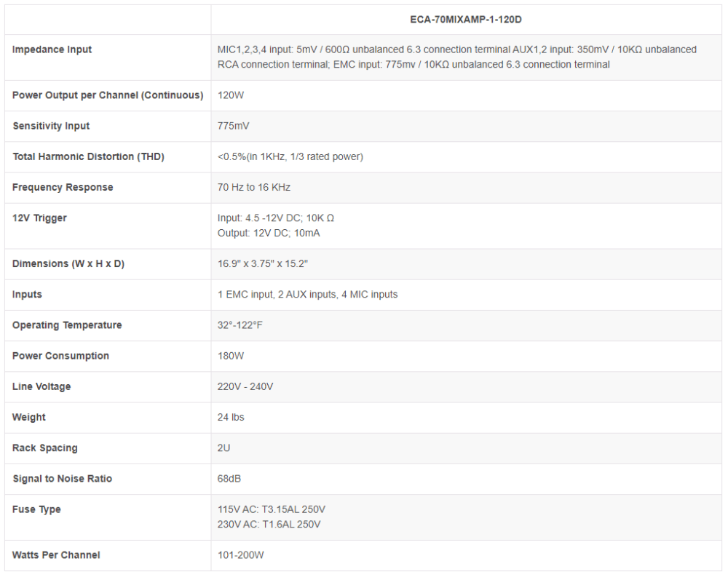Select the Sensitivity Input label
This screenshot has width=728, height=577.
[x=51, y=126]
